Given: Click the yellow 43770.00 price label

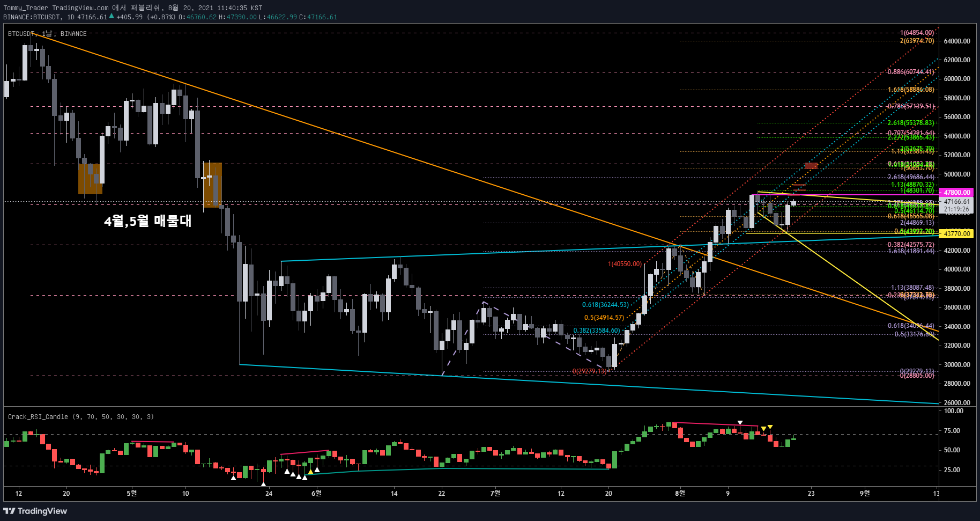Looking at the screenshot, I should click(957, 233).
